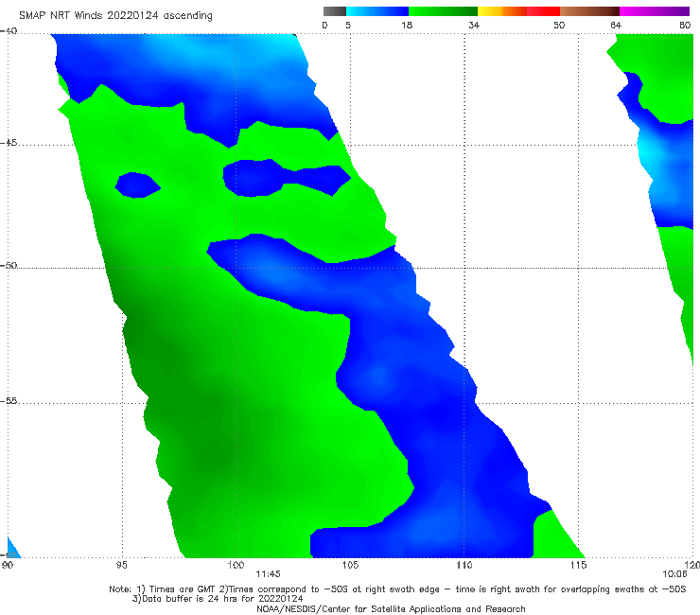Click the red segment of the color bar

pos(543,11)
